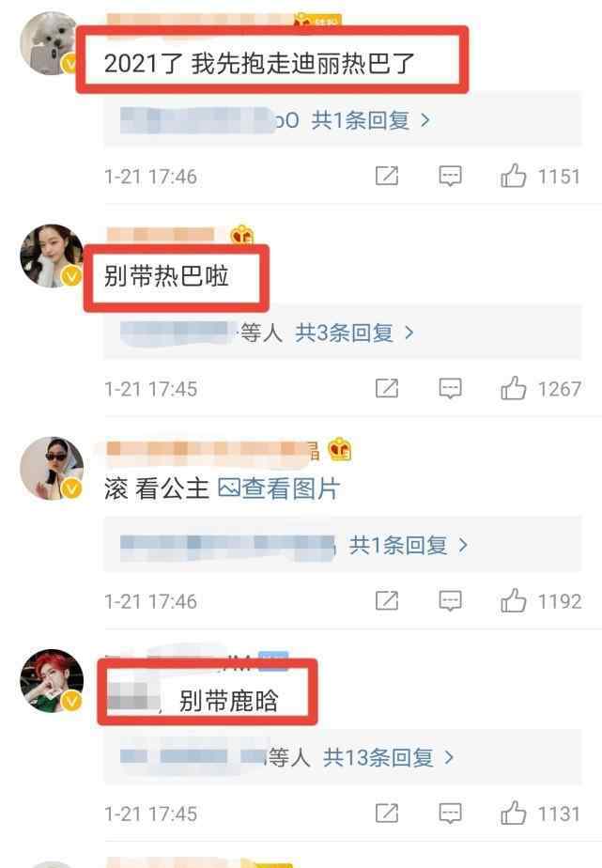The height and width of the screenshot is (868, 602).
Task: Reply to the 2021了 comment
Action: [451, 177]
